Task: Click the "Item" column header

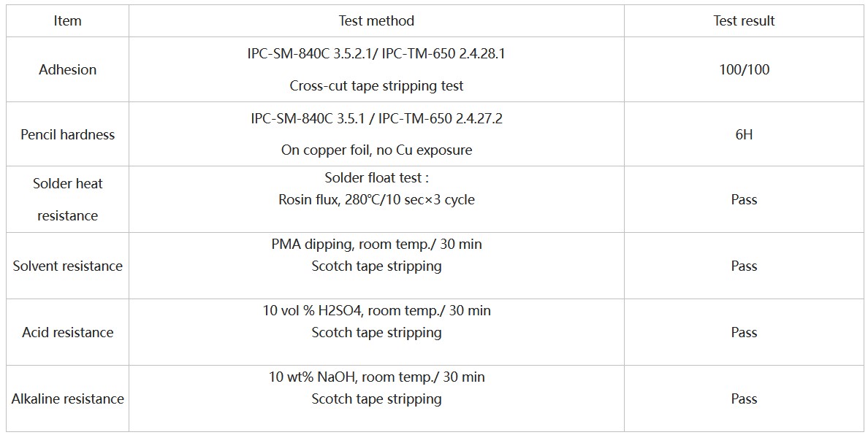Action: (x=67, y=20)
